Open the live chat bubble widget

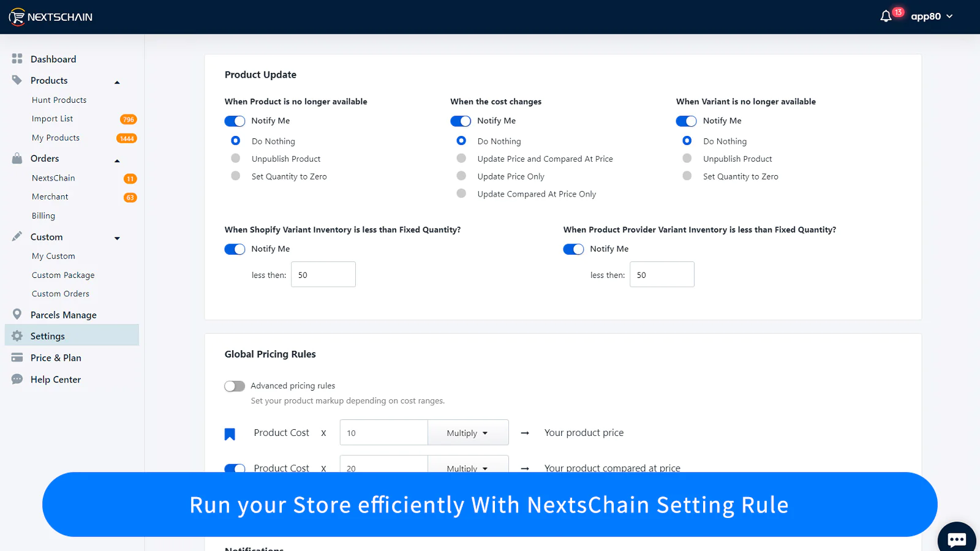957,539
